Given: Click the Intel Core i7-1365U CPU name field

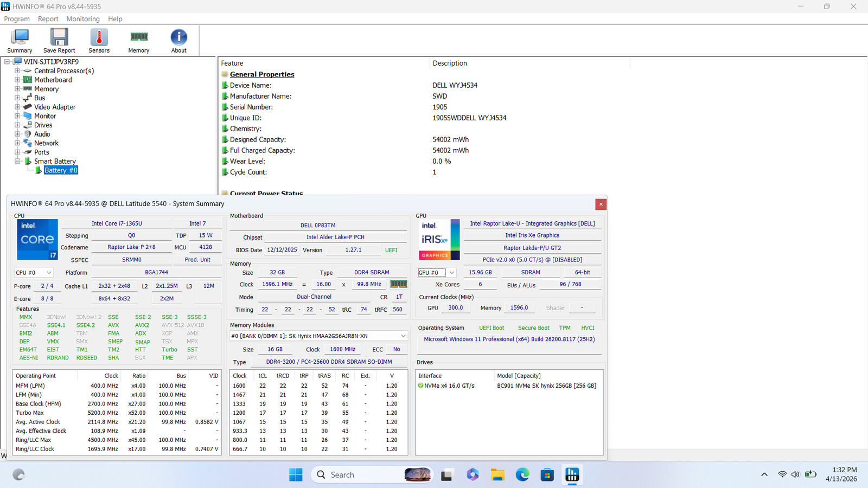Looking at the screenshot, I should click(117, 223).
